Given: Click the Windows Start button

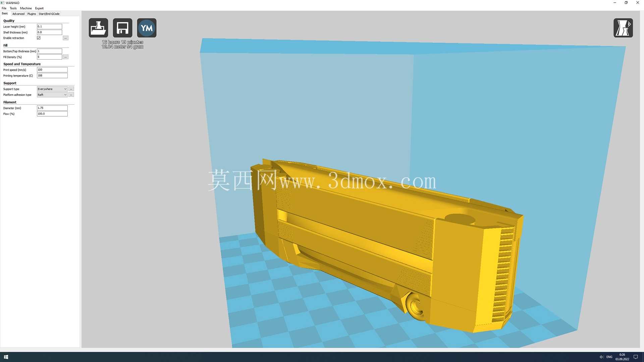Looking at the screenshot, I should click(6, 357).
